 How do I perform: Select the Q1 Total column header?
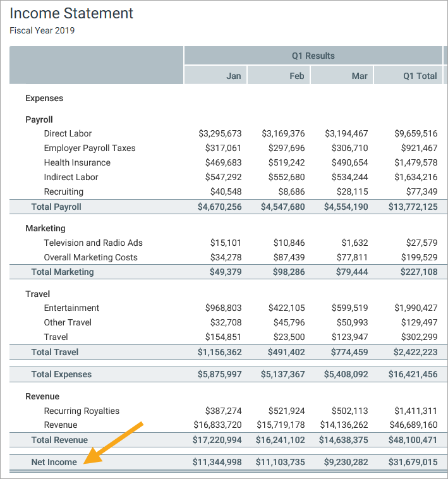point(420,76)
